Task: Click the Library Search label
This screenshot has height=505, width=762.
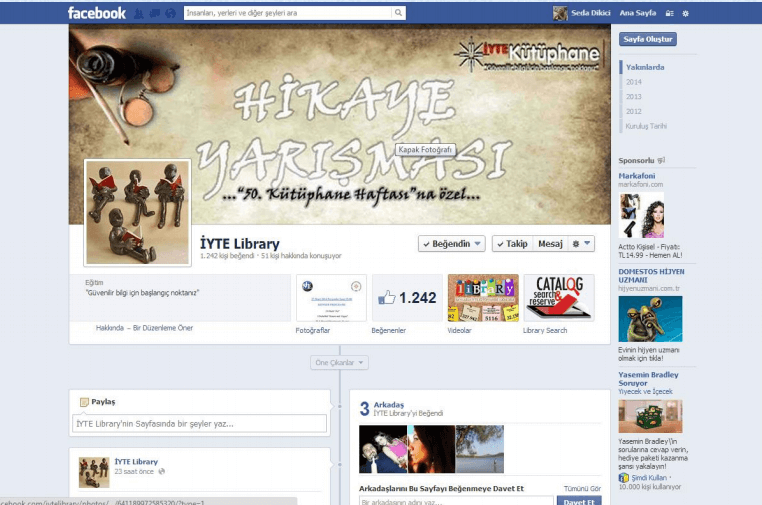Action: (x=545, y=330)
